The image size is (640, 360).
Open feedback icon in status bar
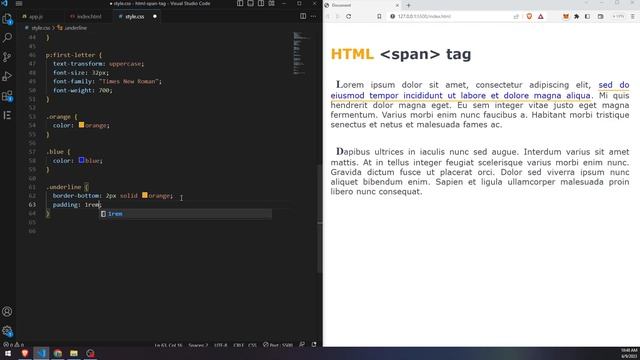click(302, 344)
